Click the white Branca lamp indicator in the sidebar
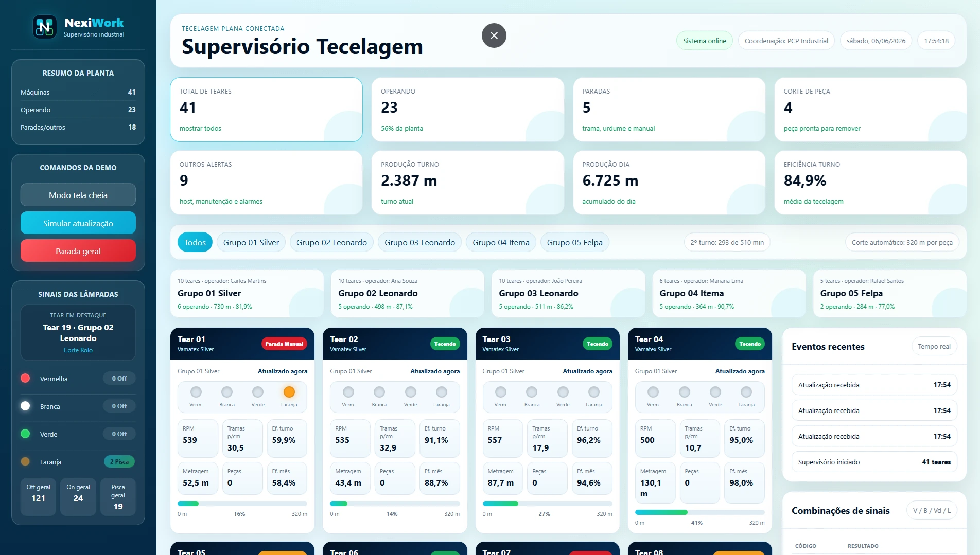 pos(25,406)
